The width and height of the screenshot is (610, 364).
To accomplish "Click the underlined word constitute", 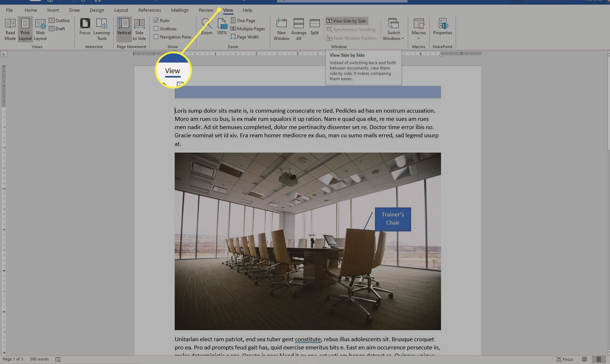I will (x=308, y=339).
